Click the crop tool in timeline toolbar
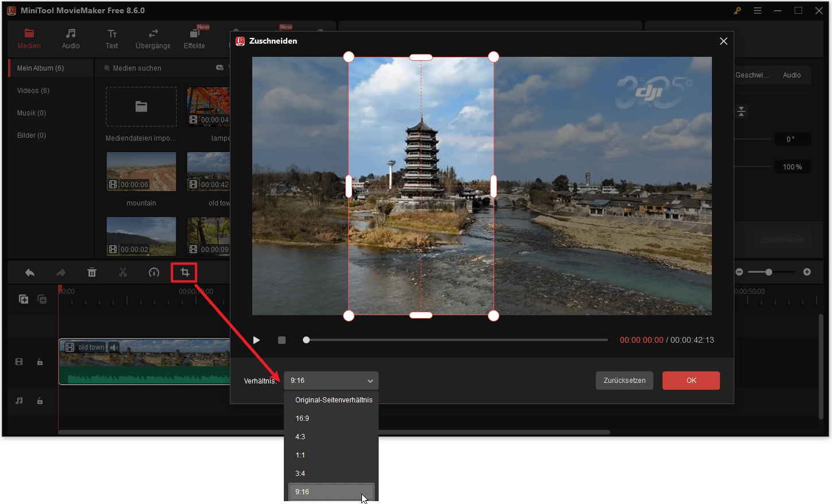Image resolution: width=832 pixels, height=504 pixels. 184,272
